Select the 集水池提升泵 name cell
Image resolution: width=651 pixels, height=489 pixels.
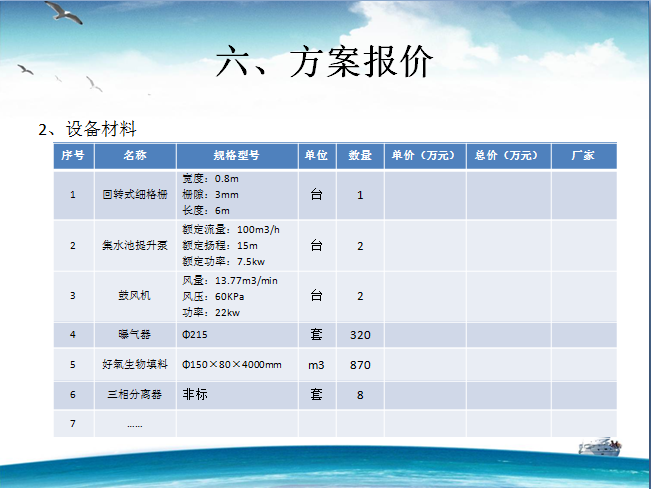tap(135, 246)
